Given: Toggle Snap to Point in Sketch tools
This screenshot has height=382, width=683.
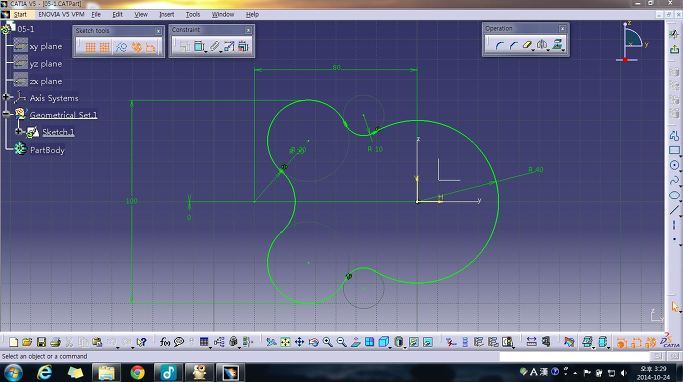Looking at the screenshot, I should click(x=105, y=47).
